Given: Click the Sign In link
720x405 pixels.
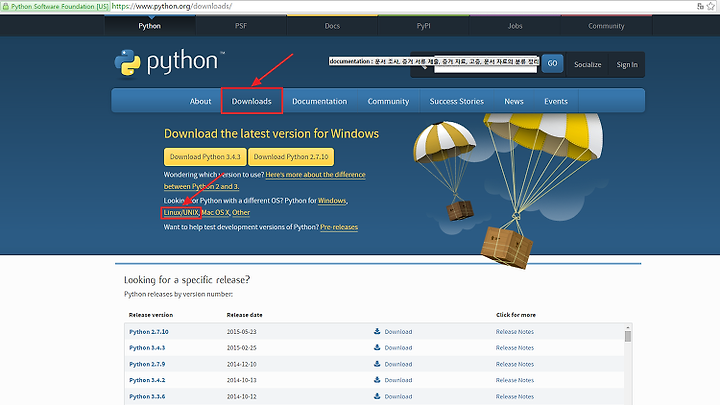Looking at the screenshot, I should click(627, 64).
